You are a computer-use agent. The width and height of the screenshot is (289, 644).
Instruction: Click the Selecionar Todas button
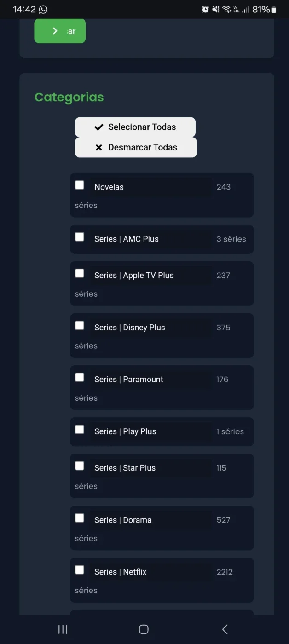pos(135,127)
